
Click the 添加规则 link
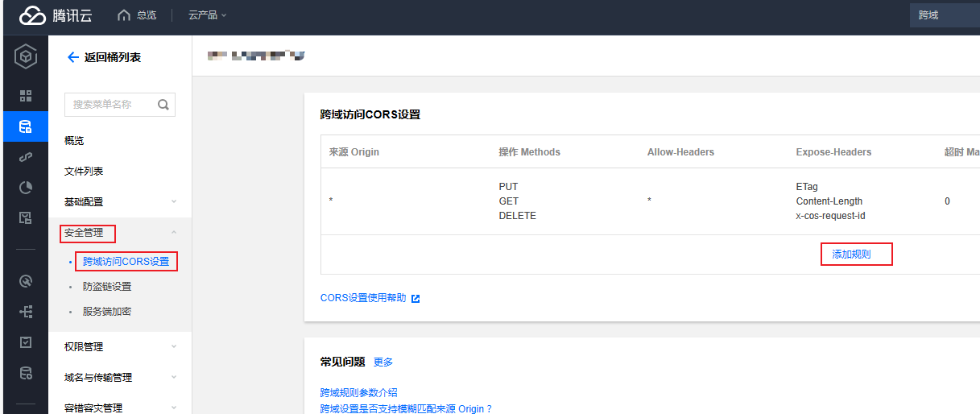click(x=851, y=255)
